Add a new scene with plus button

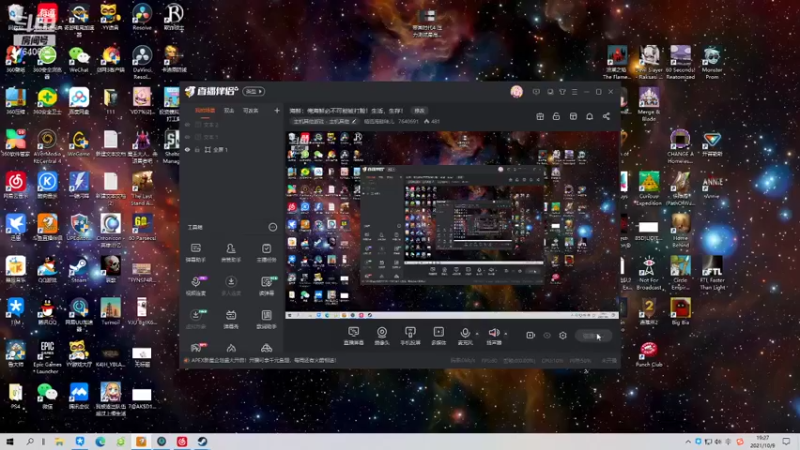277,110
